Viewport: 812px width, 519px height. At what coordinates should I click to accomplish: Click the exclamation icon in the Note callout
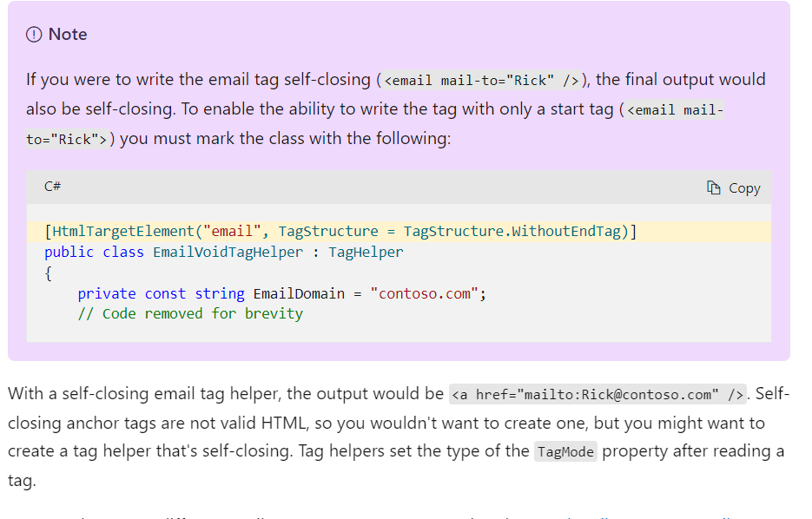coord(32,34)
